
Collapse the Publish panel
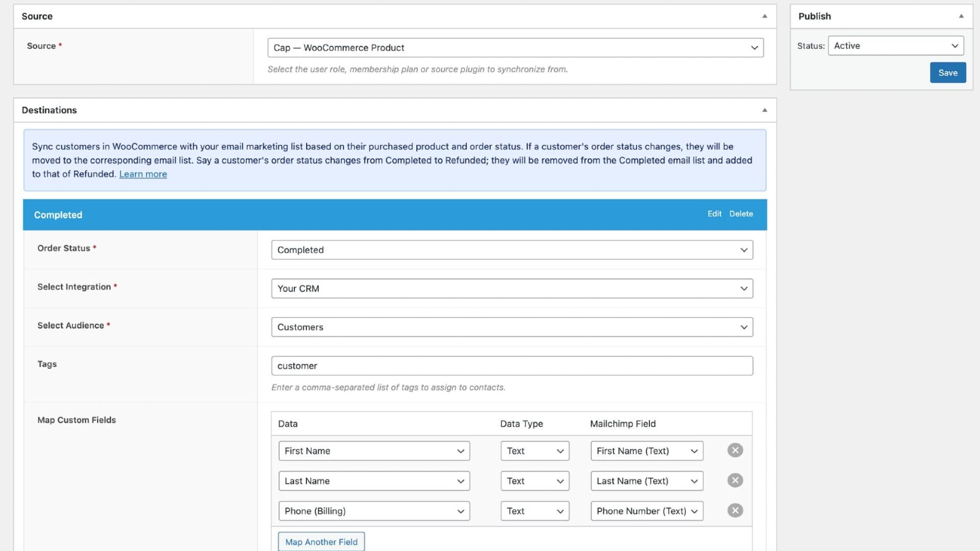pos(961,17)
